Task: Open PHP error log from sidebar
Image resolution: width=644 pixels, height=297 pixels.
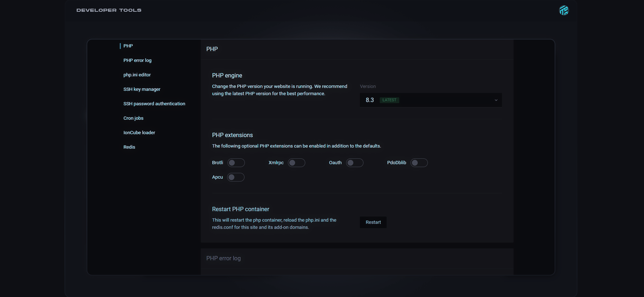Action: tap(137, 60)
